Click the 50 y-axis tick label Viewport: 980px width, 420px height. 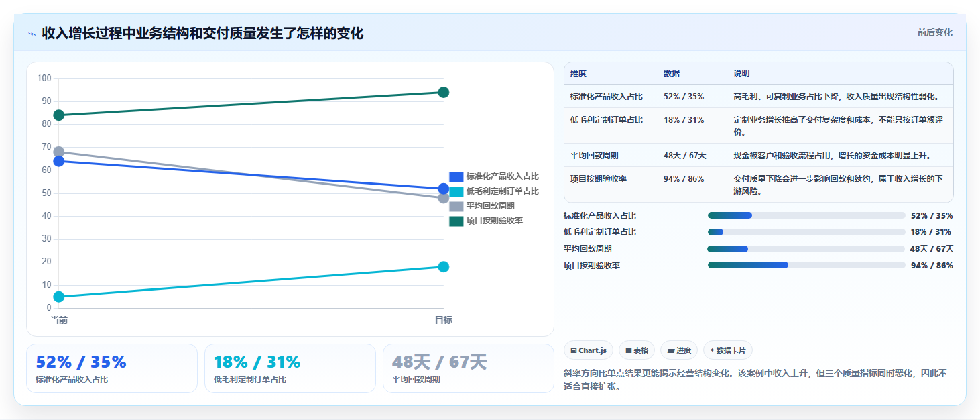(x=46, y=193)
